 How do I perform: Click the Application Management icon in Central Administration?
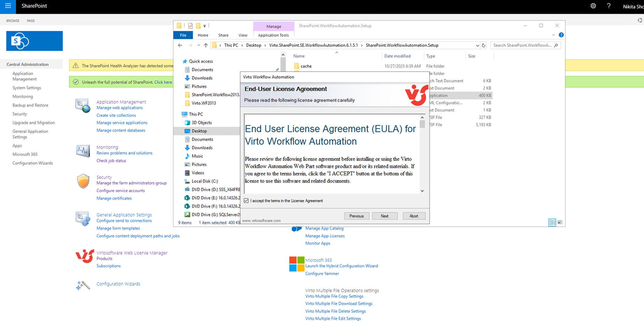pos(82,105)
